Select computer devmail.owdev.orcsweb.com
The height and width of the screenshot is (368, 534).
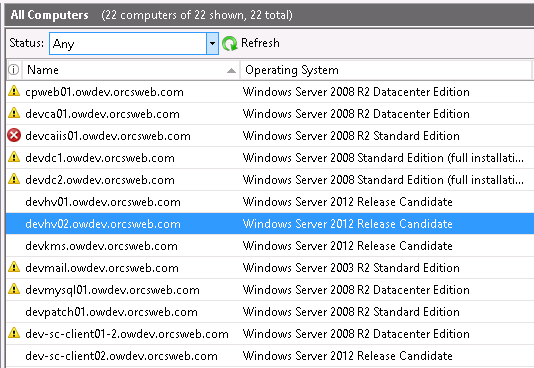pyautogui.click(x=102, y=268)
